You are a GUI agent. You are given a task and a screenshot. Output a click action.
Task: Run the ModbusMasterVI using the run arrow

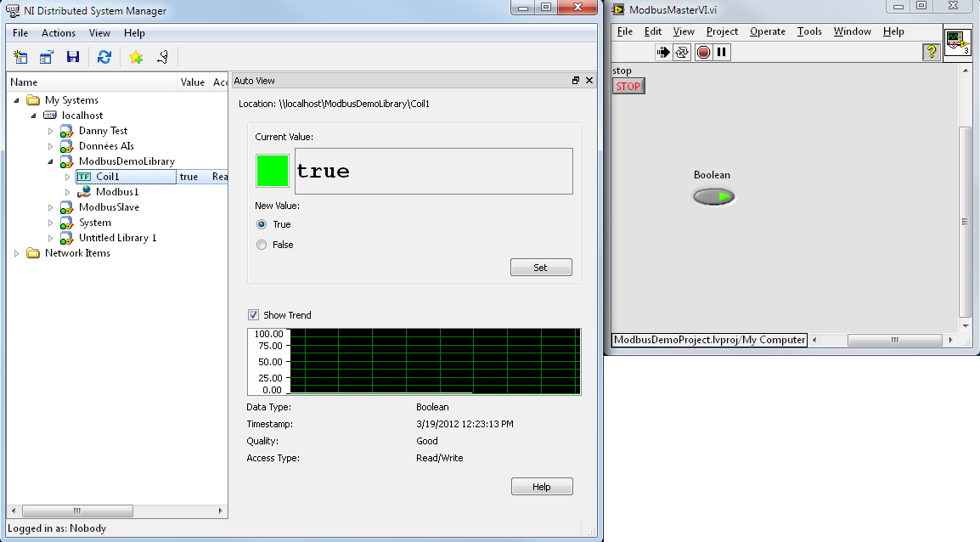[x=663, y=52]
